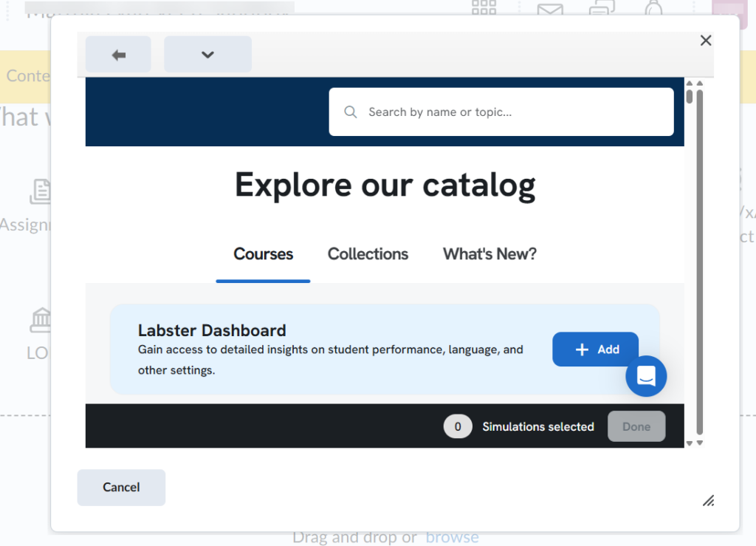Focus the Search by name or topic field
Image resolution: width=756 pixels, height=546 pixels.
[x=501, y=112]
